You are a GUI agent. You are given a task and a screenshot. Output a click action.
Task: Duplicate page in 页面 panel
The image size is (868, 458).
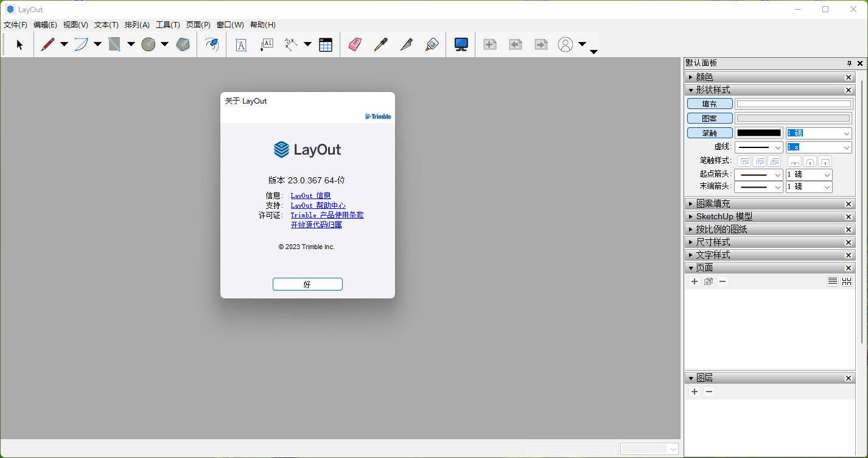click(709, 281)
